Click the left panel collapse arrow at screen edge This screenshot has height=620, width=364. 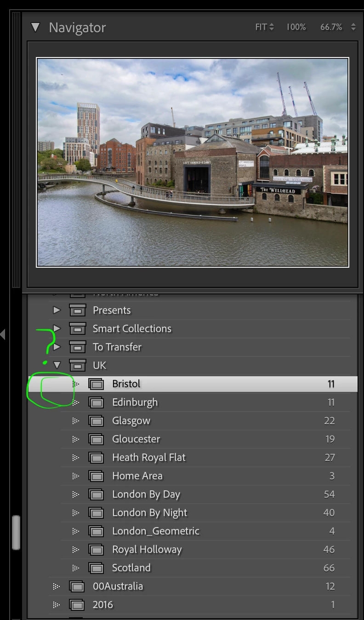tap(2, 334)
